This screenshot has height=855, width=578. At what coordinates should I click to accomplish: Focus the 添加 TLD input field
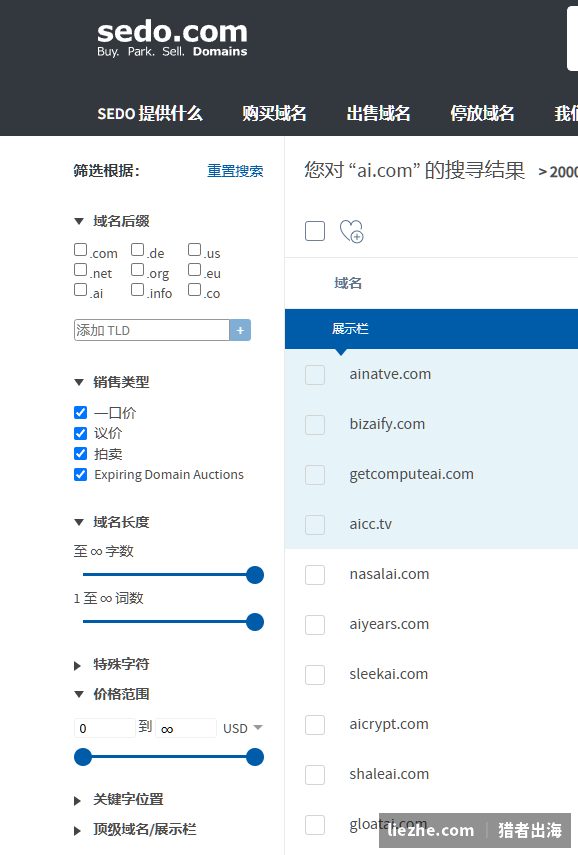point(152,330)
